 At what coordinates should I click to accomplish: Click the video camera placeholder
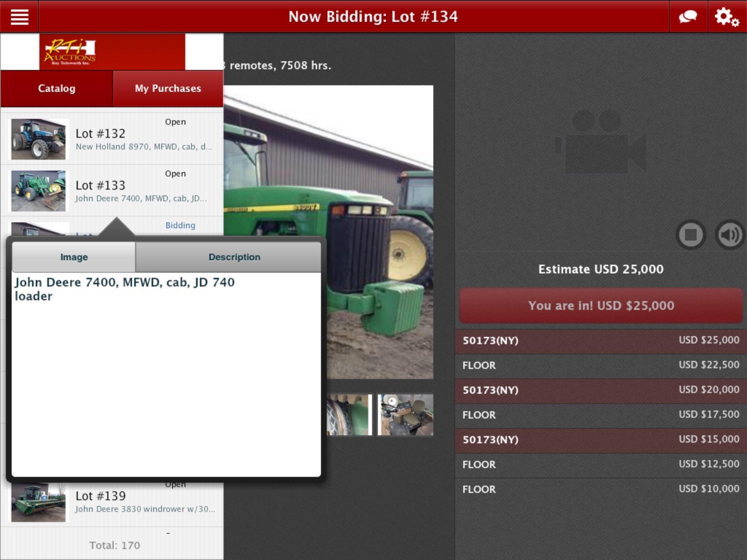point(601,141)
